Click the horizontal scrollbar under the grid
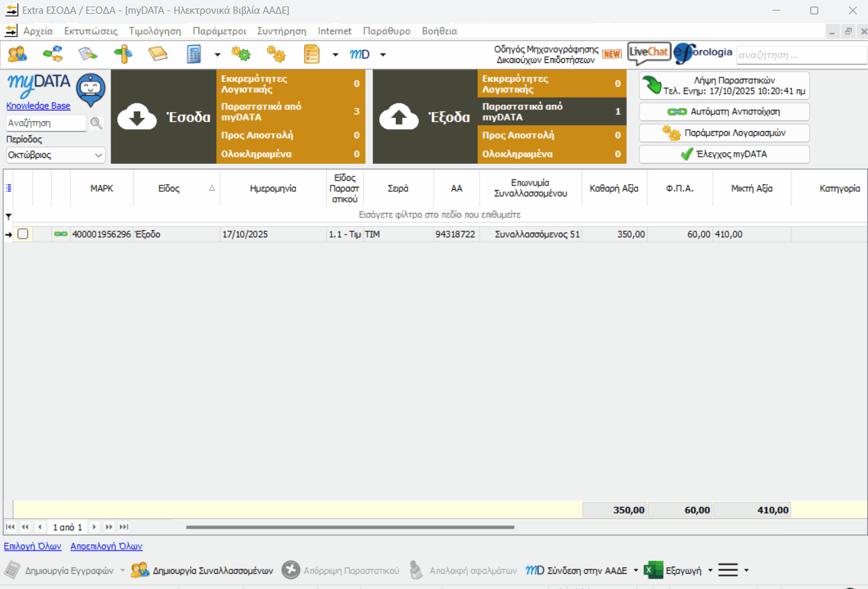 click(350, 527)
